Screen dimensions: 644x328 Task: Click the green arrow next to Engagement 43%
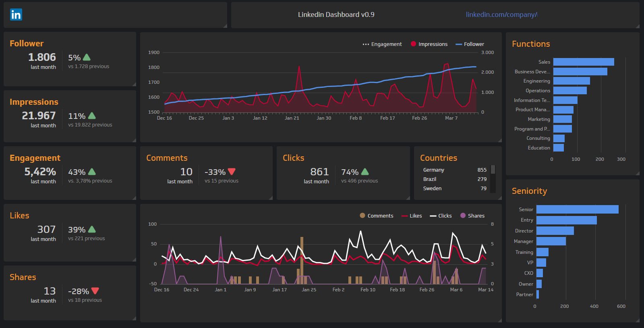tap(92, 172)
